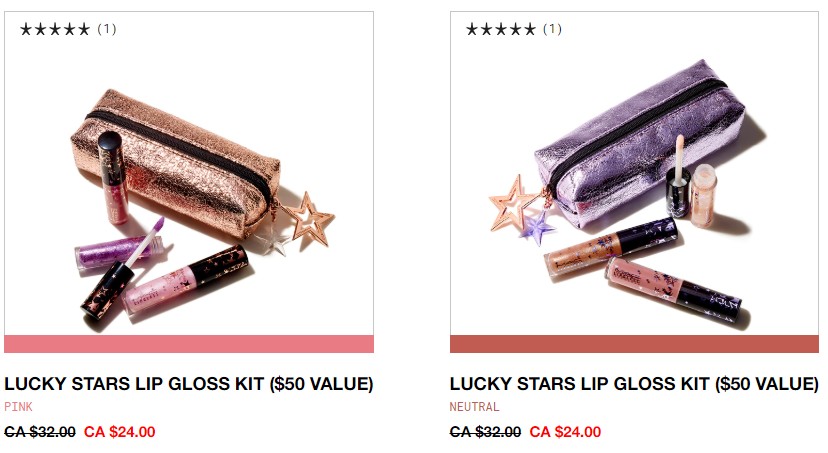Image resolution: width=828 pixels, height=453 pixels.
Task: Click the five-star rating on the Pink kit
Action: [x=55, y=29]
